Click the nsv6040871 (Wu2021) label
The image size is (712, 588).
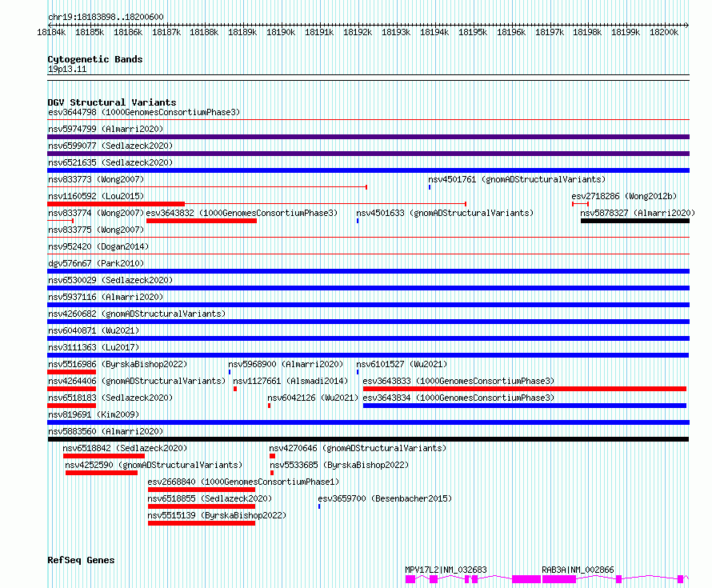pyautogui.click(x=94, y=330)
